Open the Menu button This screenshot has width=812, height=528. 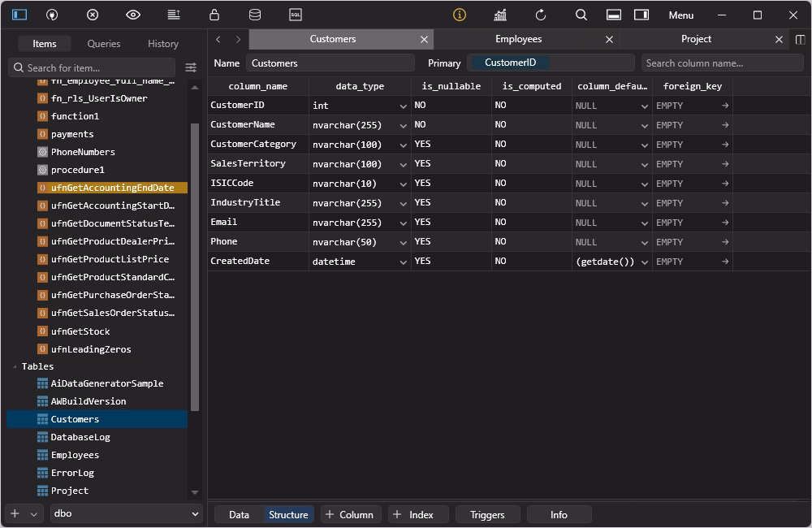click(681, 15)
